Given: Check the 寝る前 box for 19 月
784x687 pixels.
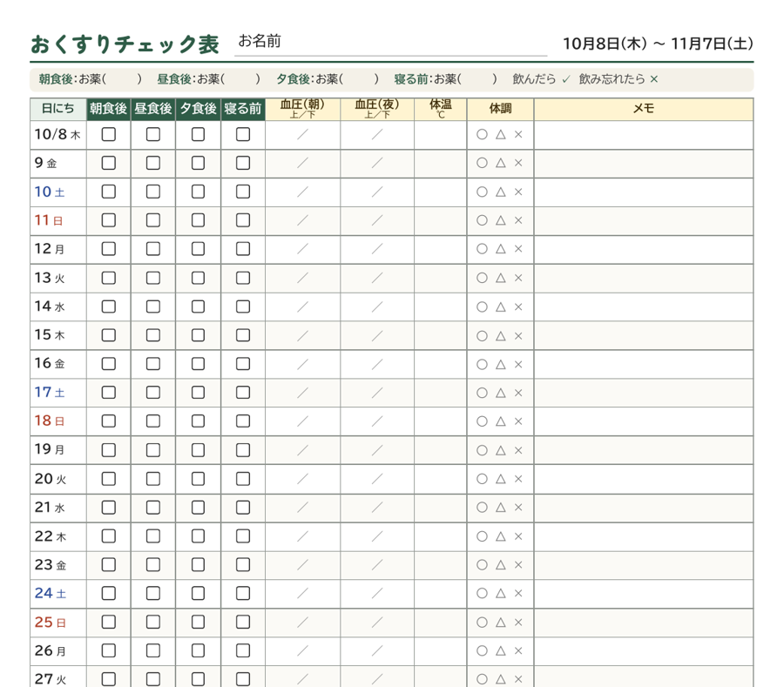Looking at the screenshot, I should 243,450.
